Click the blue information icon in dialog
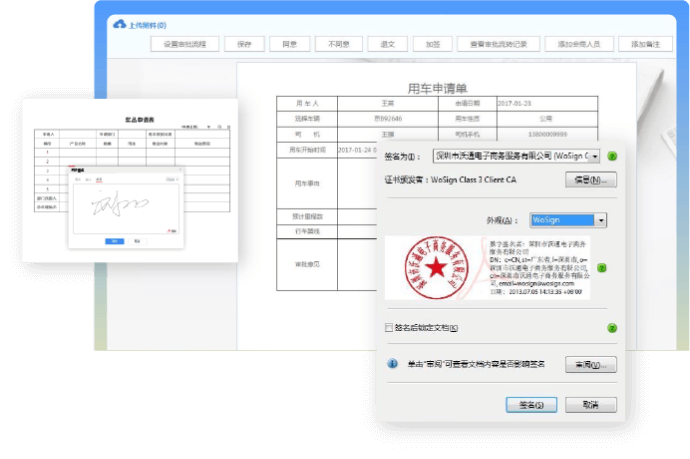Viewport: 690px width, 459px height. pyautogui.click(x=393, y=364)
